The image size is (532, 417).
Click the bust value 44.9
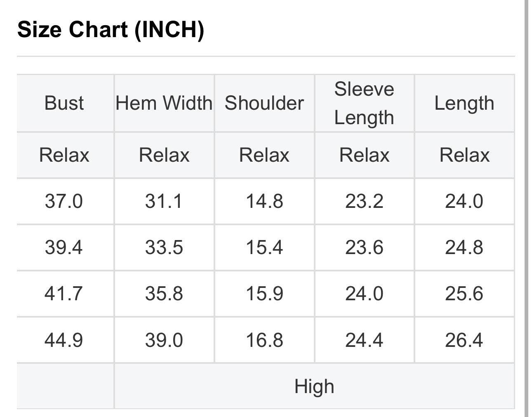coord(64,340)
